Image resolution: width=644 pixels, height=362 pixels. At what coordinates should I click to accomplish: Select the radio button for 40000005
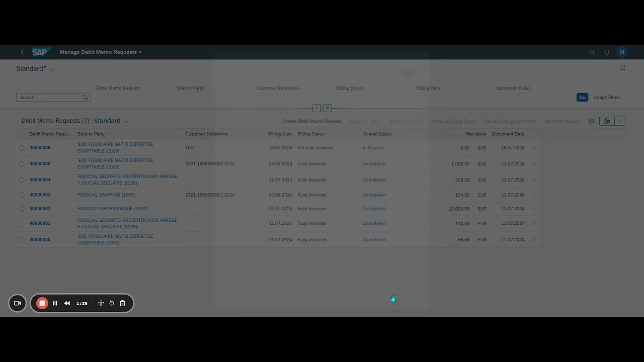(x=21, y=164)
